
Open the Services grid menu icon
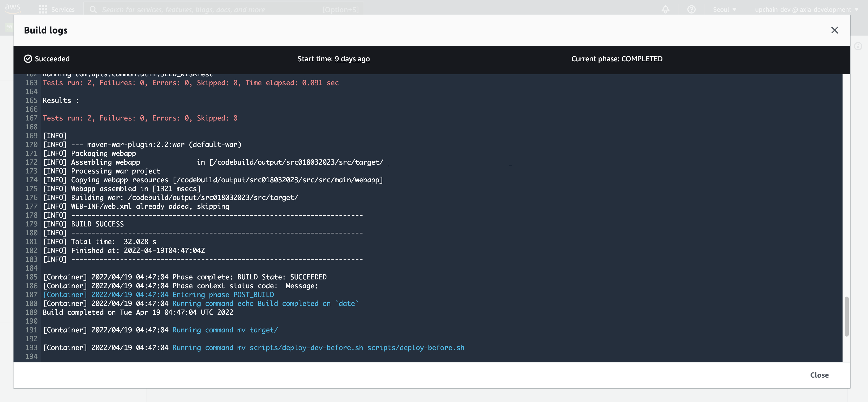[43, 9]
